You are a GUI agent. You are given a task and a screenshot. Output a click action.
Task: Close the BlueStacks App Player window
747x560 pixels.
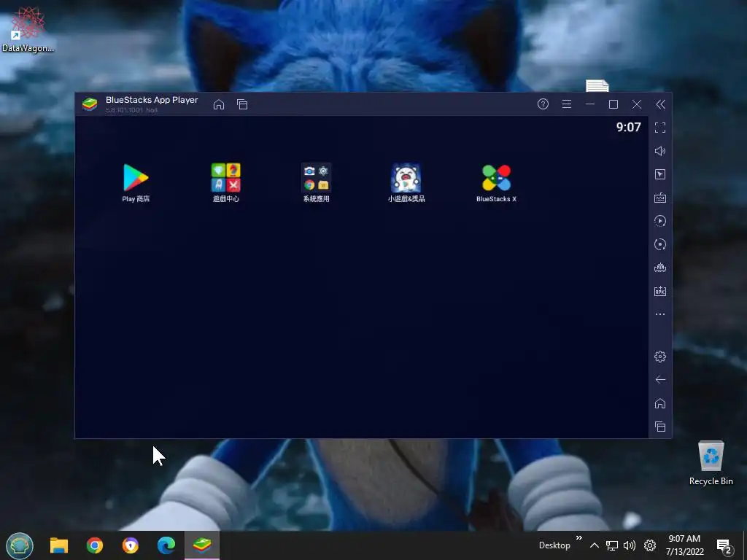(636, 104)
